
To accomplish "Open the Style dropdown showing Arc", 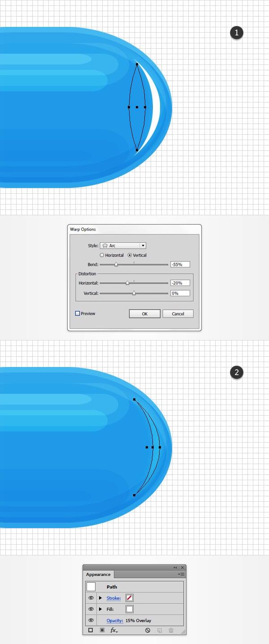I will [123, 246].
